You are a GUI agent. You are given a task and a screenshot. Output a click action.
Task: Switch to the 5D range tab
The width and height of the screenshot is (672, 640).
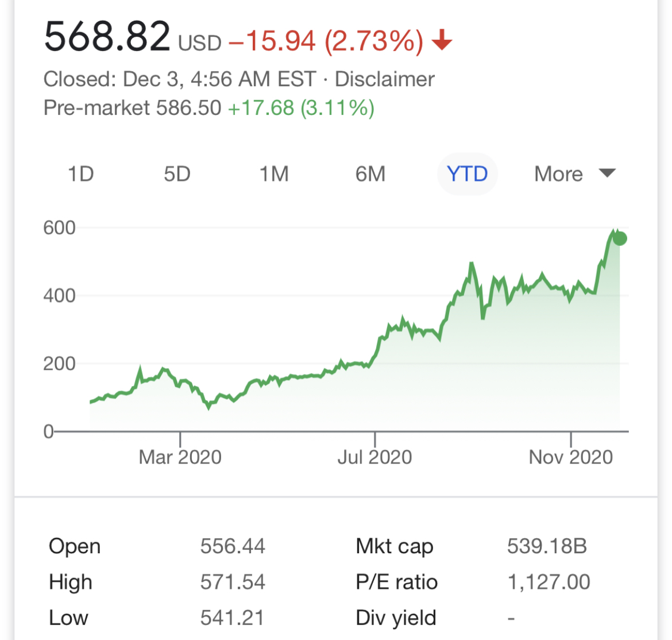click(177, 174)
